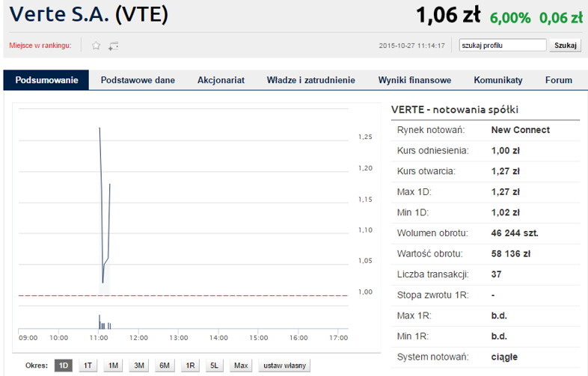Screen dimensions: 588x376
Task: Click the Kurs odniesienia value 1,00 zł
Action: coord(505,151)
